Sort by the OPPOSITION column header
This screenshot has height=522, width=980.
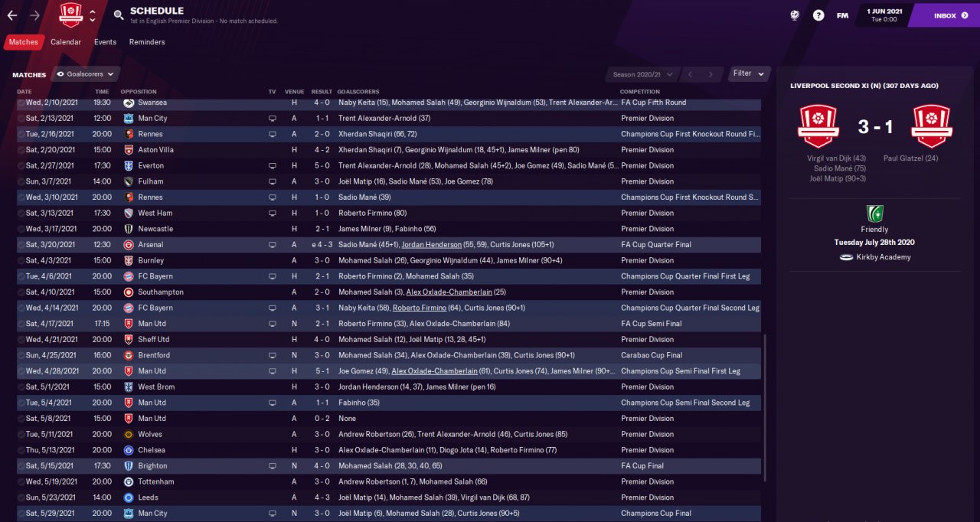[139, 92]
